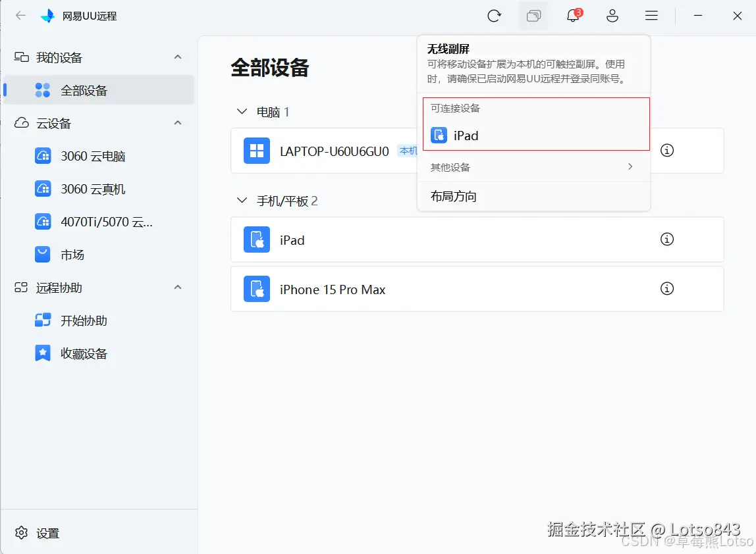
Task: Collapse the 我的设备 section
Action: (x=178, y=57)
